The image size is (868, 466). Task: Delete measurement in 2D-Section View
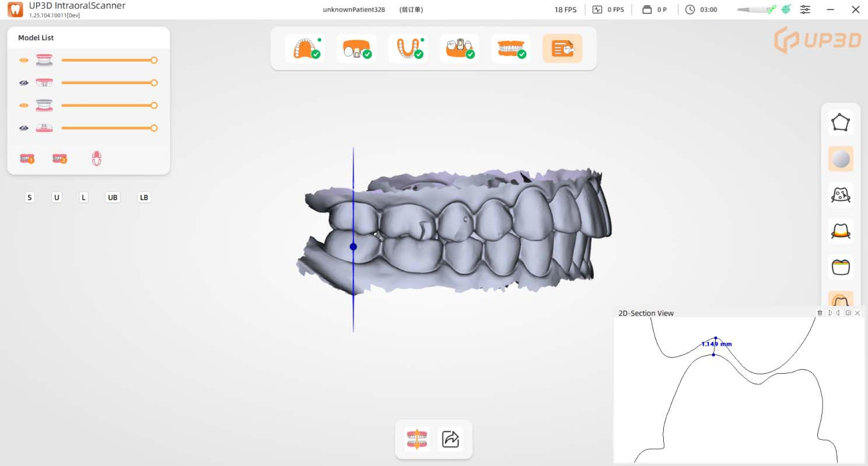click(x=820, y=313)
